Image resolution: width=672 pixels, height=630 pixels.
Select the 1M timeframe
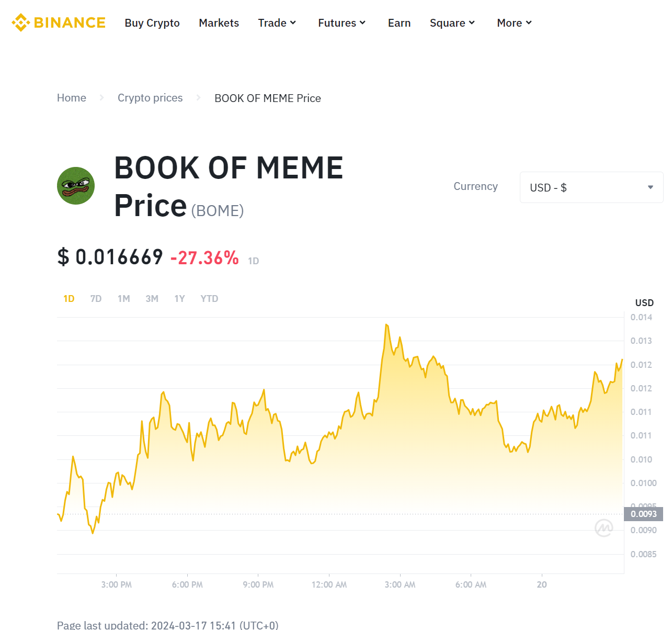coord(124,298)
